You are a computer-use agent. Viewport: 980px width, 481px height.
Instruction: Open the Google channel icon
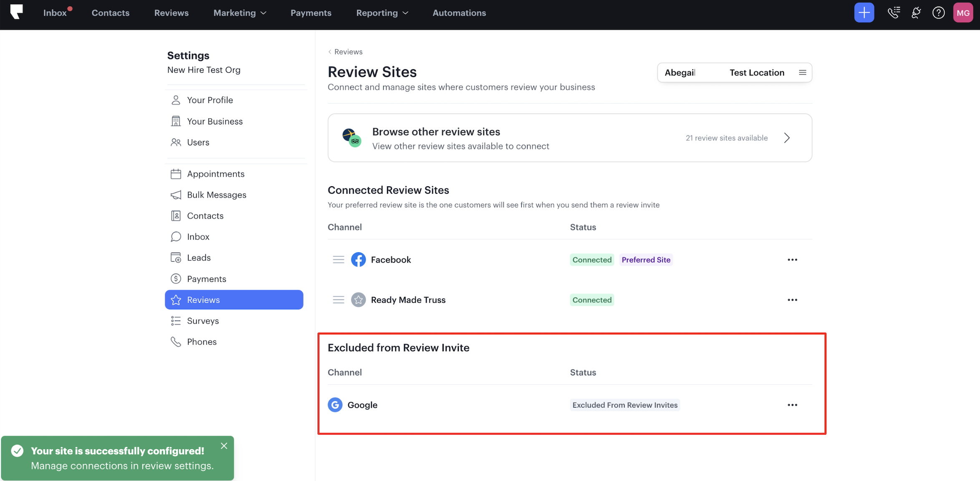click(x=335, y=405)
